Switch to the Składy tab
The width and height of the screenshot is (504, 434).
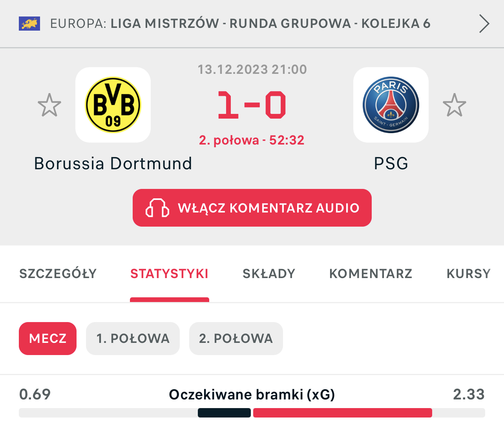coord(269,274)
